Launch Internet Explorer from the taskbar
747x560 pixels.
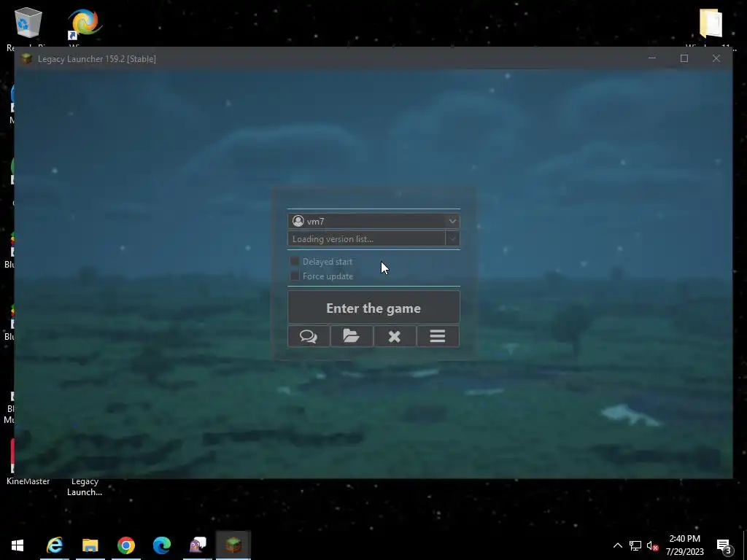pyautogui.click(x=55, y=545)
